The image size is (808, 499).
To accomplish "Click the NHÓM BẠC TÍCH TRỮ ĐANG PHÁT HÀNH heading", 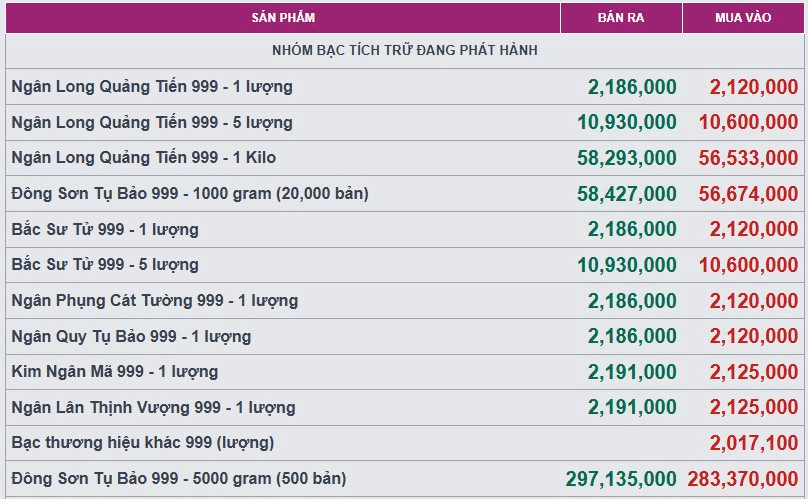I will [x=405, y=50].
